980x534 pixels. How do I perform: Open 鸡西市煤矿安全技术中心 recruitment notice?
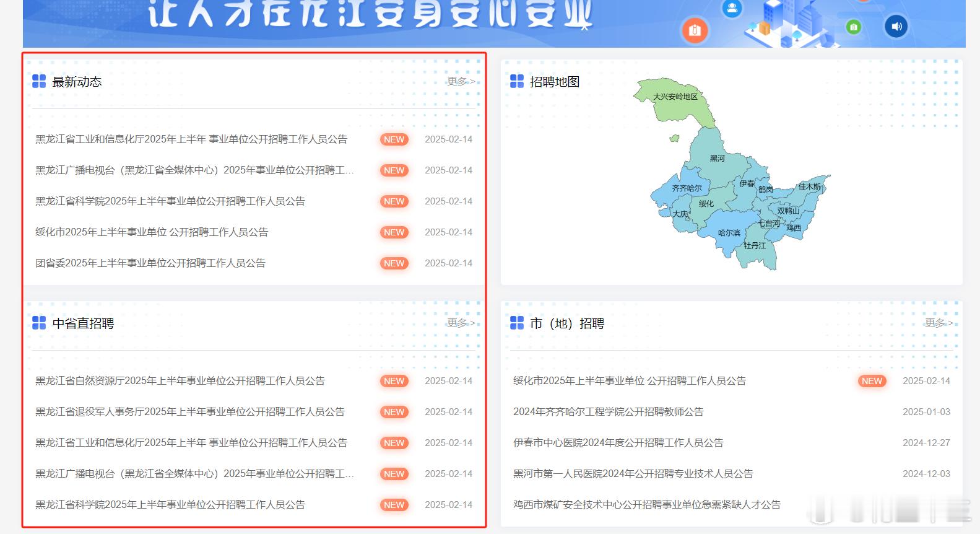(x=647, y=505)
